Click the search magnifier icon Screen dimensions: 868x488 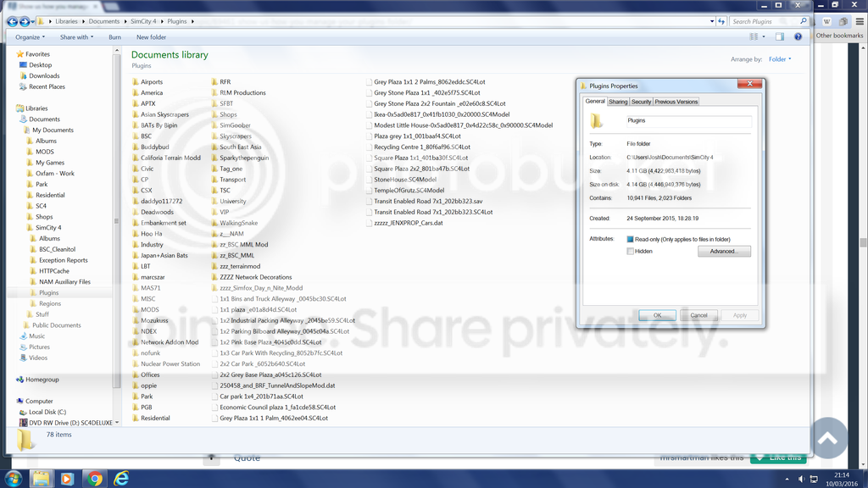point(804,21)
